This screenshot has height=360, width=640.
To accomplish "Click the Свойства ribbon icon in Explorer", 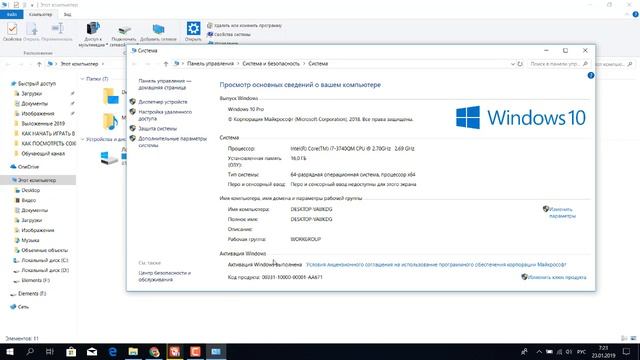I will click(12, 32).
